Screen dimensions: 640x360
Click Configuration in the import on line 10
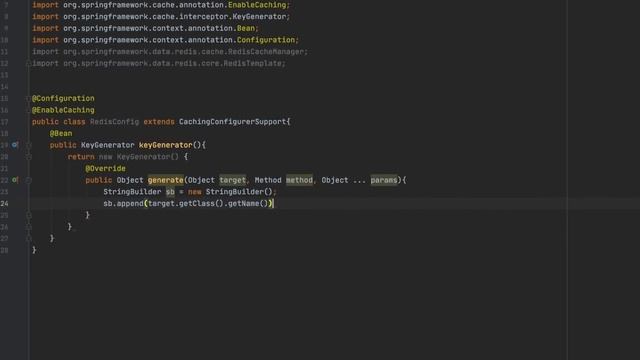click(x=266, y=40)
